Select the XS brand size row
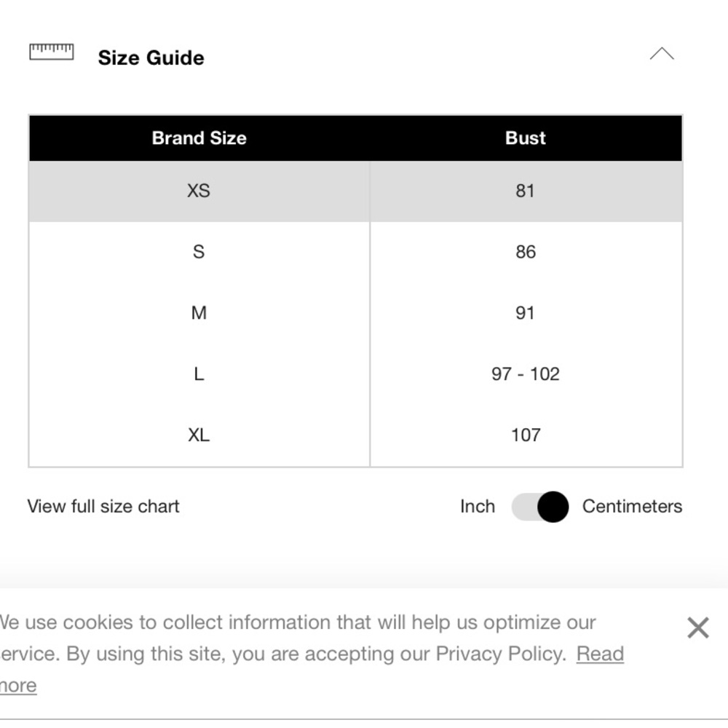Screen dimensions: 728x728 pos(199,191)
